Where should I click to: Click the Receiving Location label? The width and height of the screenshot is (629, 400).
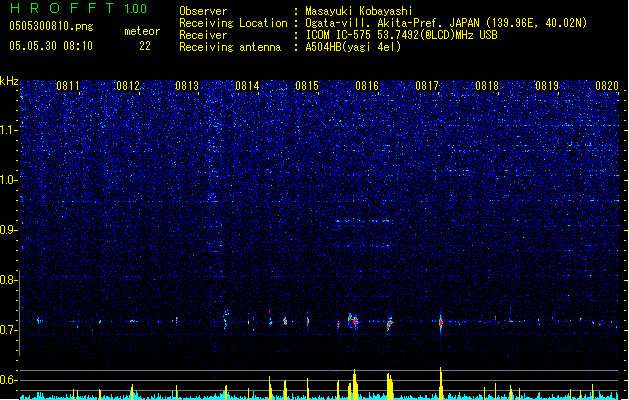pyautogui.click(x=233, y=23)
